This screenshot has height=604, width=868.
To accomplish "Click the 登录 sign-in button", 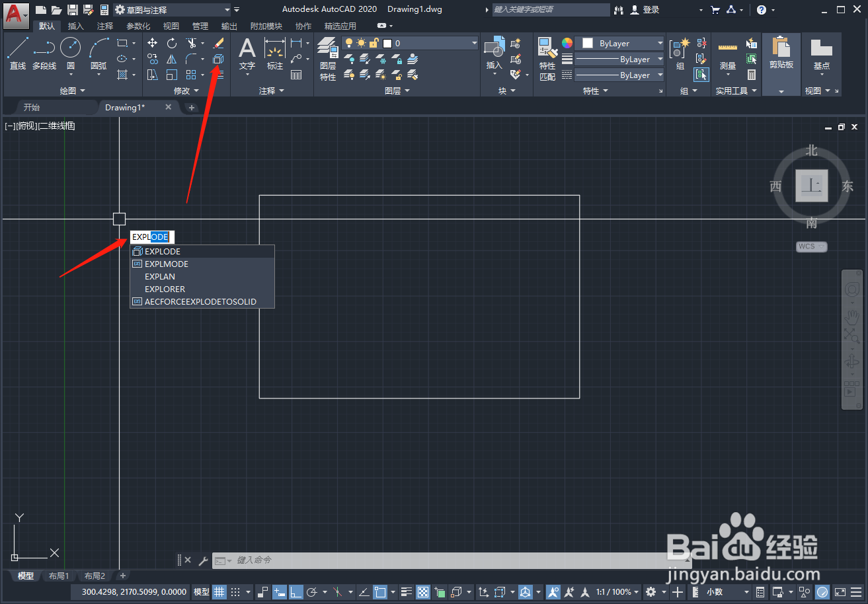I will tap(645, 10).
